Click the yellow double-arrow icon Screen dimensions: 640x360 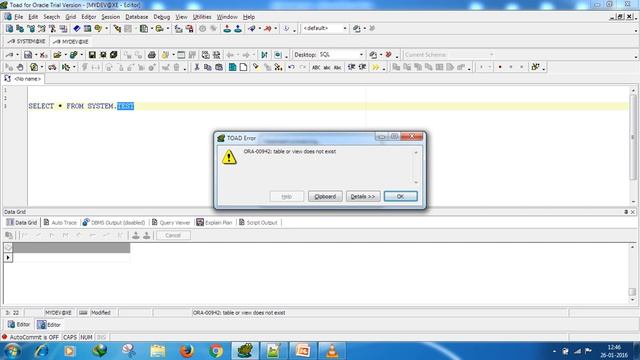click(x=376, y=67)
